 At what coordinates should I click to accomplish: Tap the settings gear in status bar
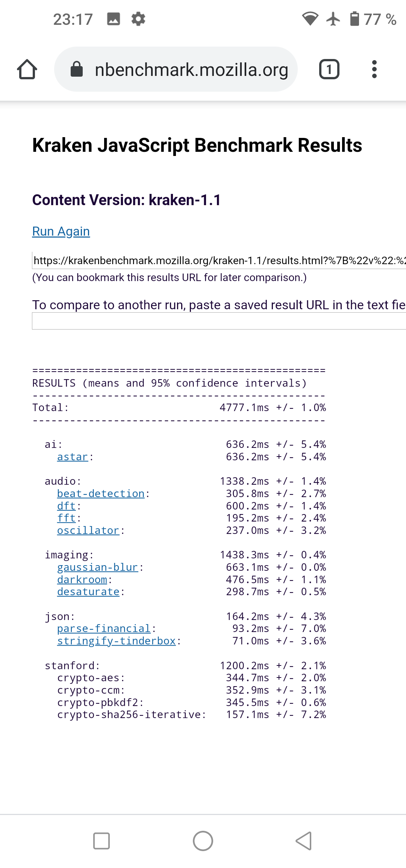[138, 19]
